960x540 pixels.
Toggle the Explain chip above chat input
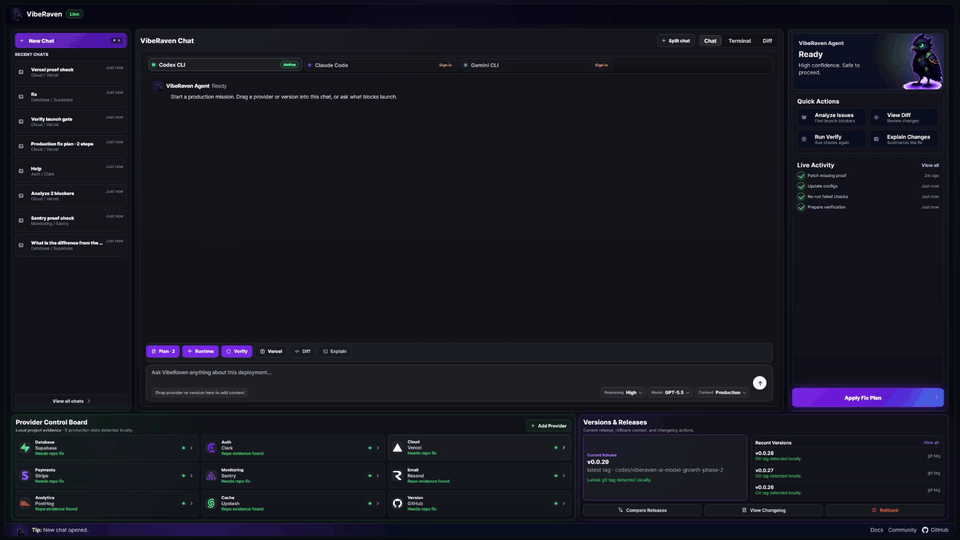[x=335, y=351]
